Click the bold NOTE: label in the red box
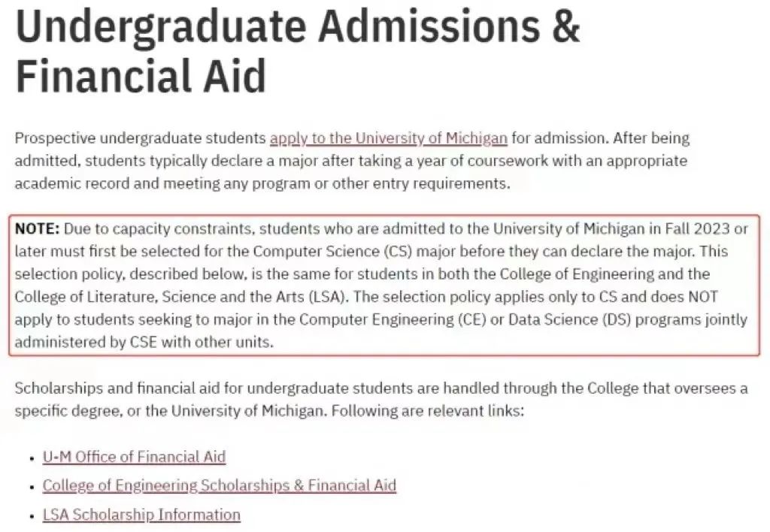Viewport: 770px width, 532px height. coord(38,228)
